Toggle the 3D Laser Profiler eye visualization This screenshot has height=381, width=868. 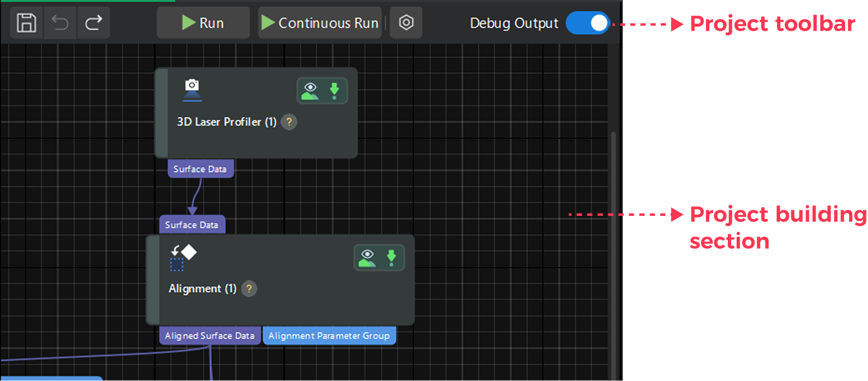tap(310, 90)
